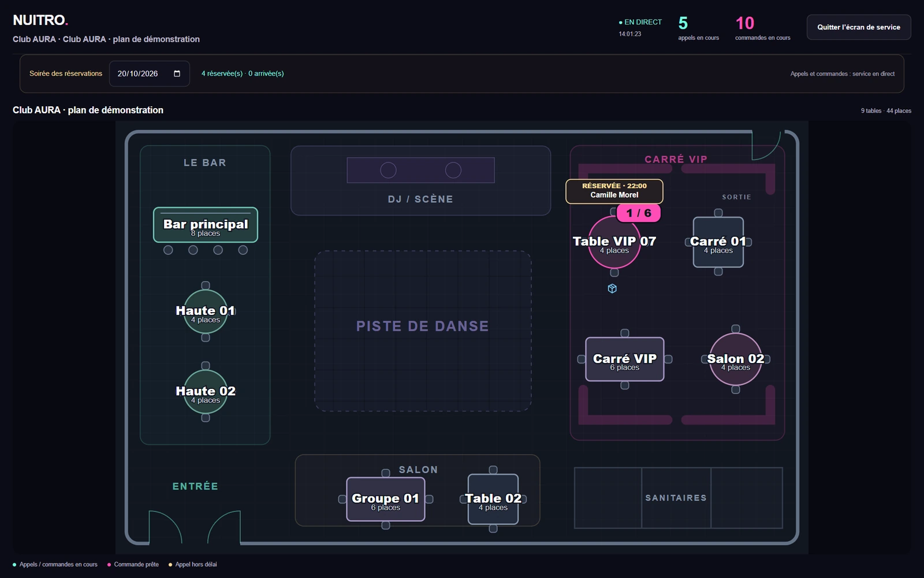Select the Groupe 01 table
Image resolution: width=924 pixels, height=578 pixels.
click(386, 499)
